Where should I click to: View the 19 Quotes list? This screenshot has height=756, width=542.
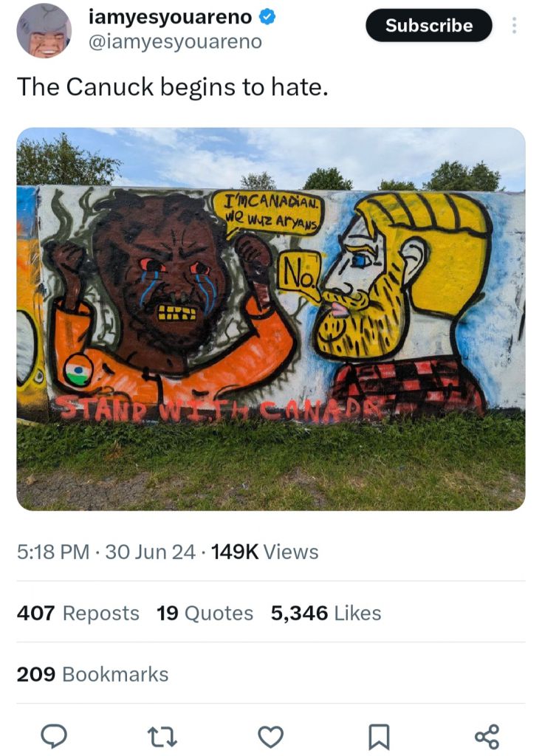pos(205,614)
